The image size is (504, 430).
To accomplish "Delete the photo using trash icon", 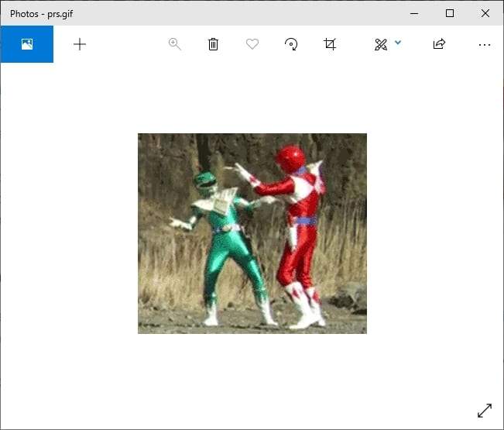I will pyautogui.click(x=213, y=44).
